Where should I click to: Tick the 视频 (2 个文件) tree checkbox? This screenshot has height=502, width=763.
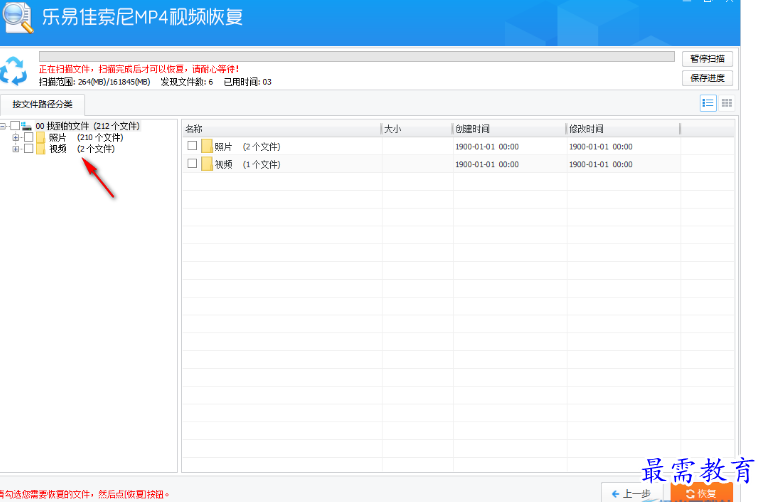29,148
